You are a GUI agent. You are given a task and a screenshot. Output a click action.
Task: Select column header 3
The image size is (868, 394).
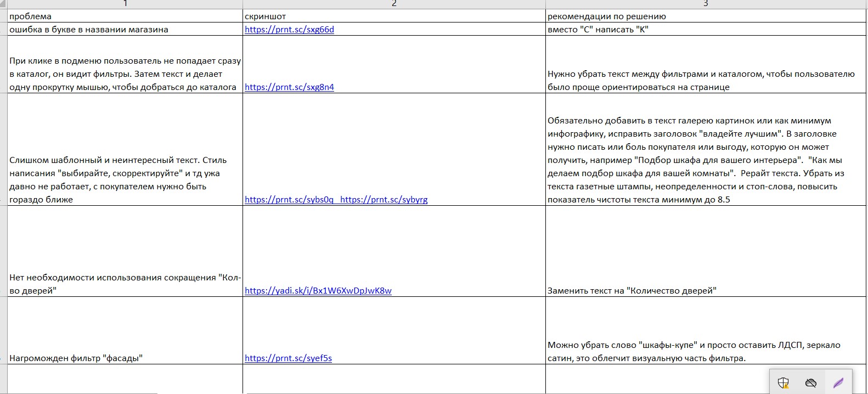tap(706, 4)
